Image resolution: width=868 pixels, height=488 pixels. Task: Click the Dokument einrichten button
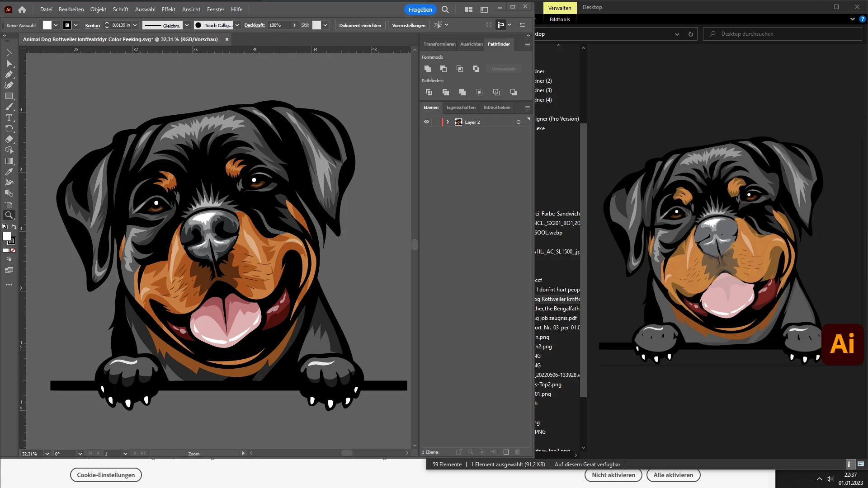click(360, 25)
